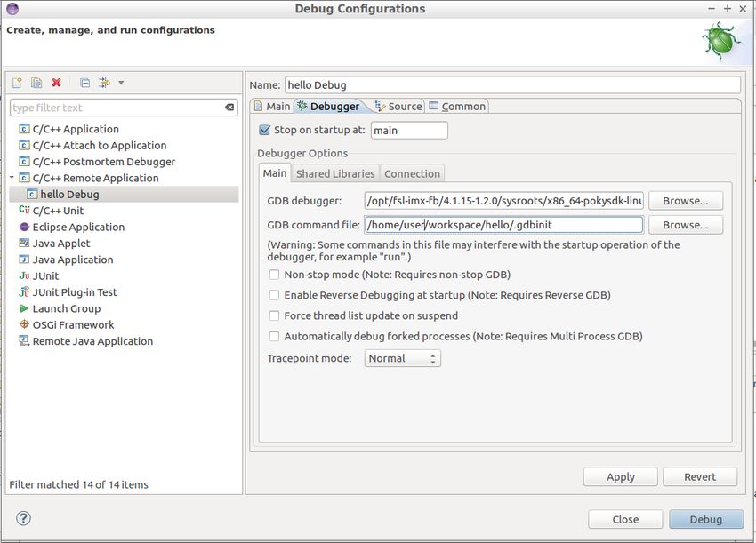Click the Collapse All toolbar icon
The image size is (756, 543).
pos(84,83)
